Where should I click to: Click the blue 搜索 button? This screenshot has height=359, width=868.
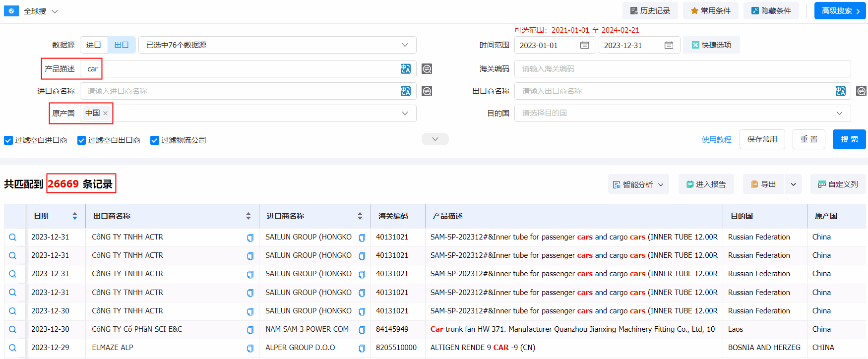[x=849, y=139]
